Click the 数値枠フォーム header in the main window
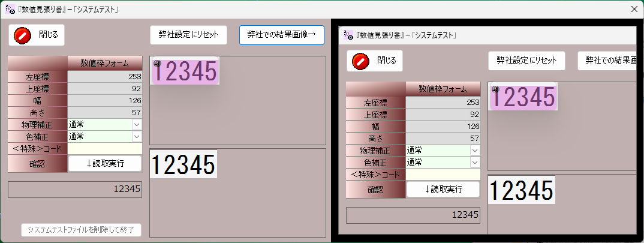 coord(105,64)
